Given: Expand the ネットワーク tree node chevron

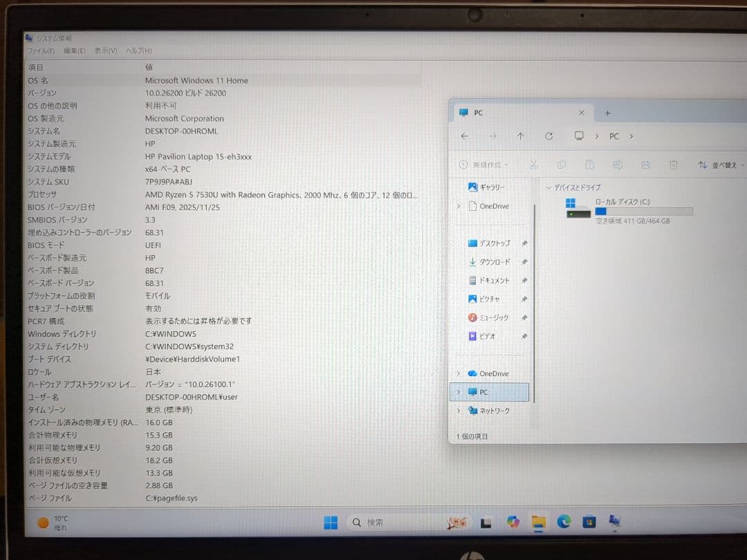Looking at the screenshot, I should coord(459,411).
